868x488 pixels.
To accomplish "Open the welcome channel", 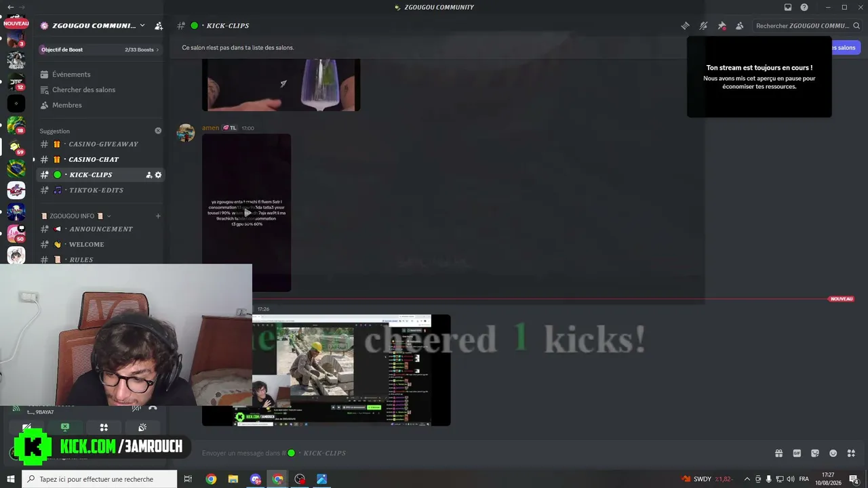I will (100, 244).
